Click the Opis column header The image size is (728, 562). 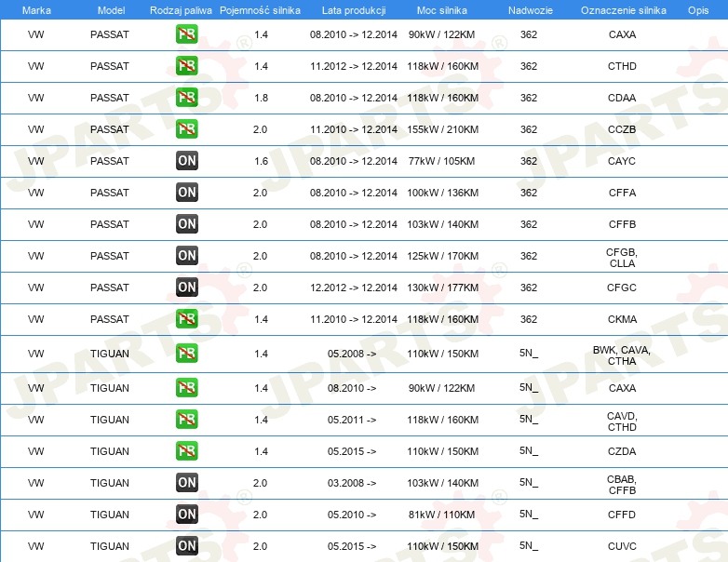698,10
